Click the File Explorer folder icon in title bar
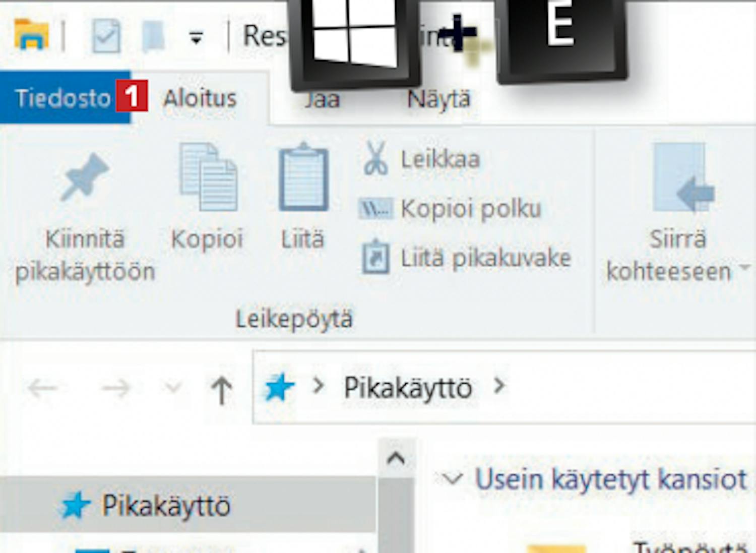 31,34
